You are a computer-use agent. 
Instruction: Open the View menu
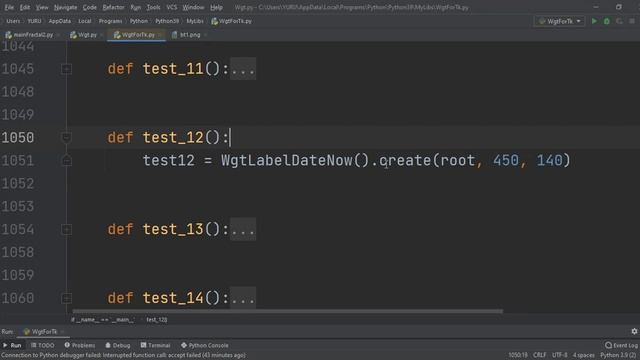tap(42, 7)
